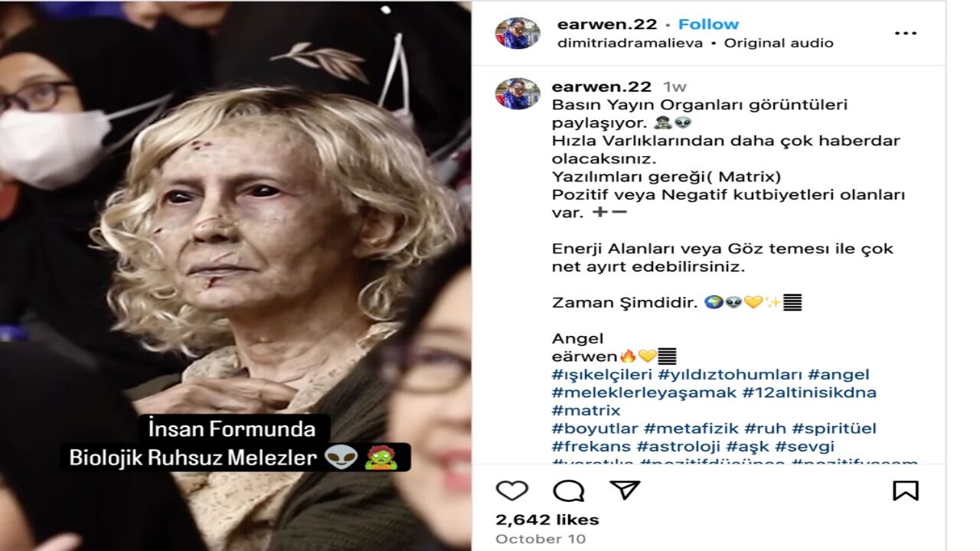980x551 pixels.
Task: Share post using paper plane icon
Action: 625,490
